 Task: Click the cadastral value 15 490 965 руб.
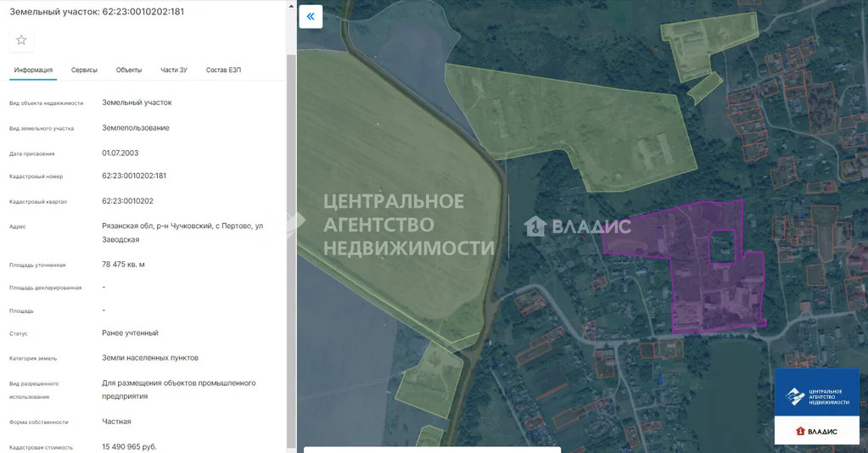click(x=129, y=447)
